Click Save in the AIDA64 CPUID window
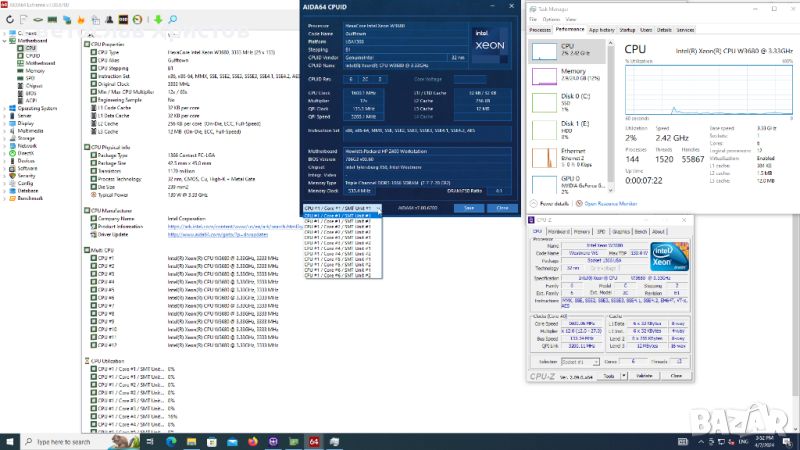The width and height of the screenshot is (800, 450). click(469, 208)
